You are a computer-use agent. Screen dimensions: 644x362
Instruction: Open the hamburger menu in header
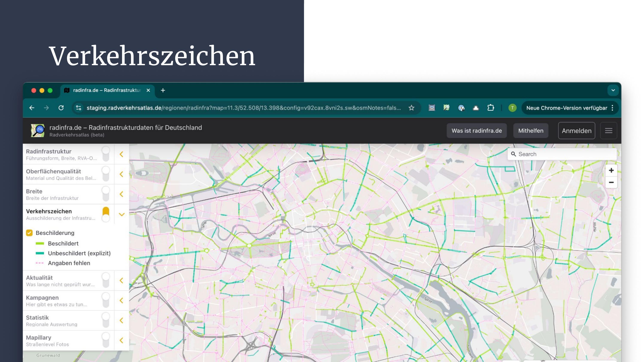tap(609, 131)
